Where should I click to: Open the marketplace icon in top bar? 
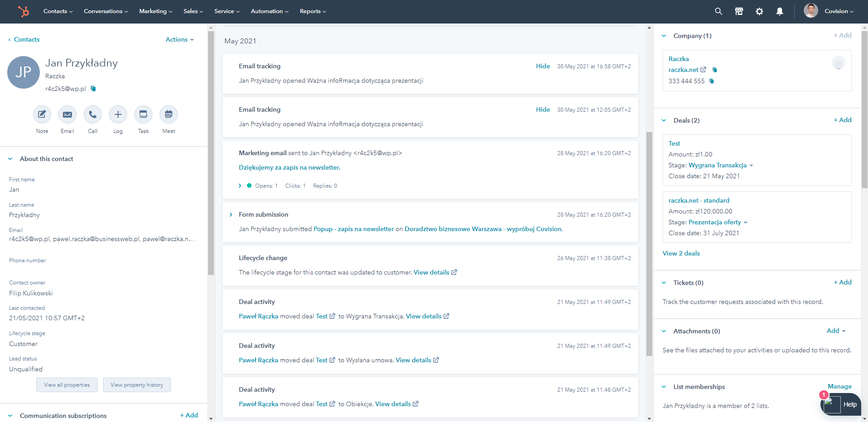pos(739,11)
